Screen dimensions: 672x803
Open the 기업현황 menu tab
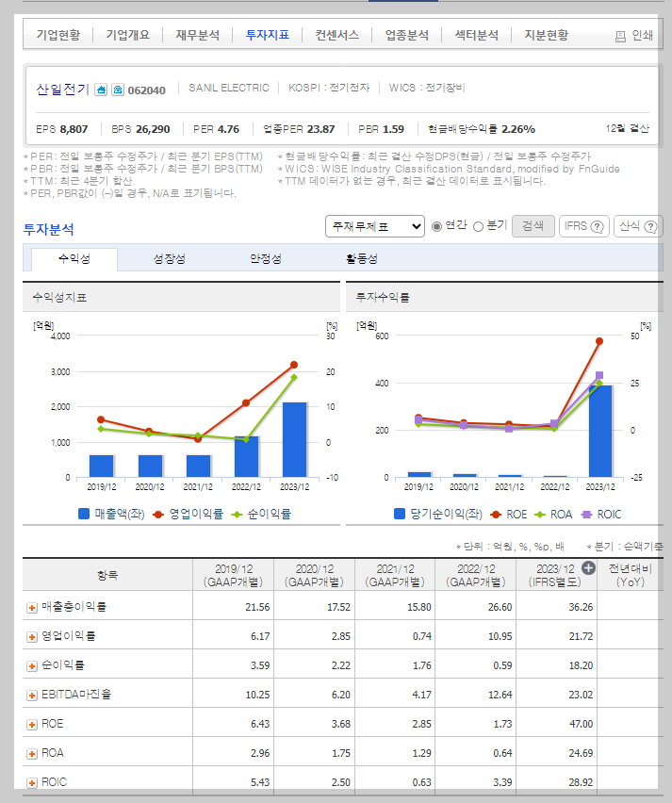58,35
